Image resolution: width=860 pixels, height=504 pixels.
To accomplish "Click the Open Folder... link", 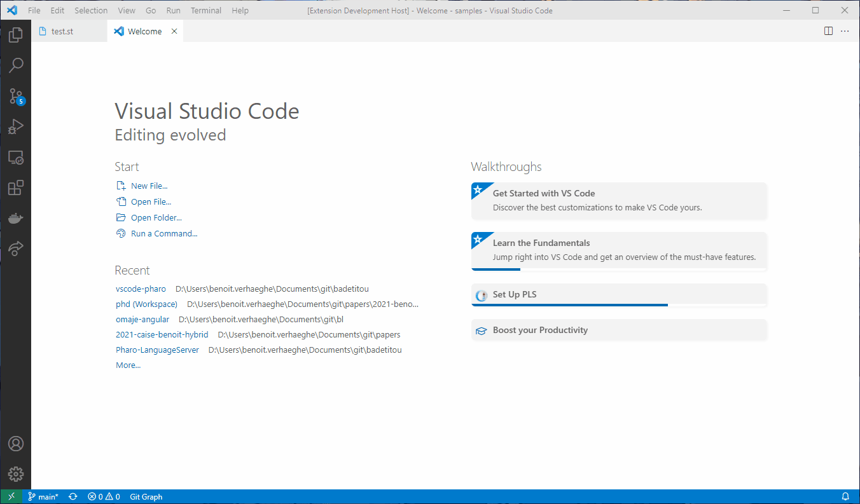I will click(156, 218).
